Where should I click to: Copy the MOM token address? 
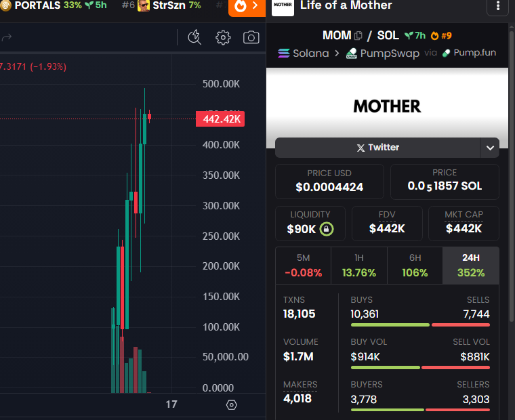[358, 35]
